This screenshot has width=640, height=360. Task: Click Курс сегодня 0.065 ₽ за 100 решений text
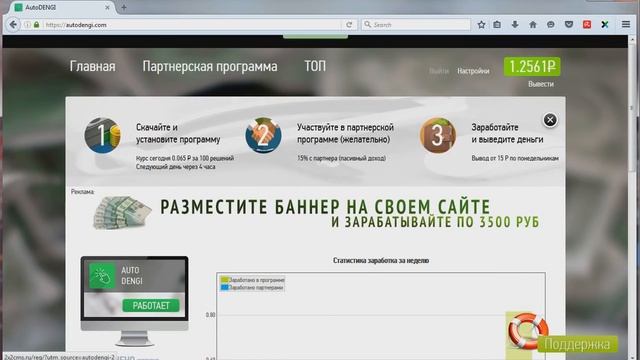tap(185, 158)
